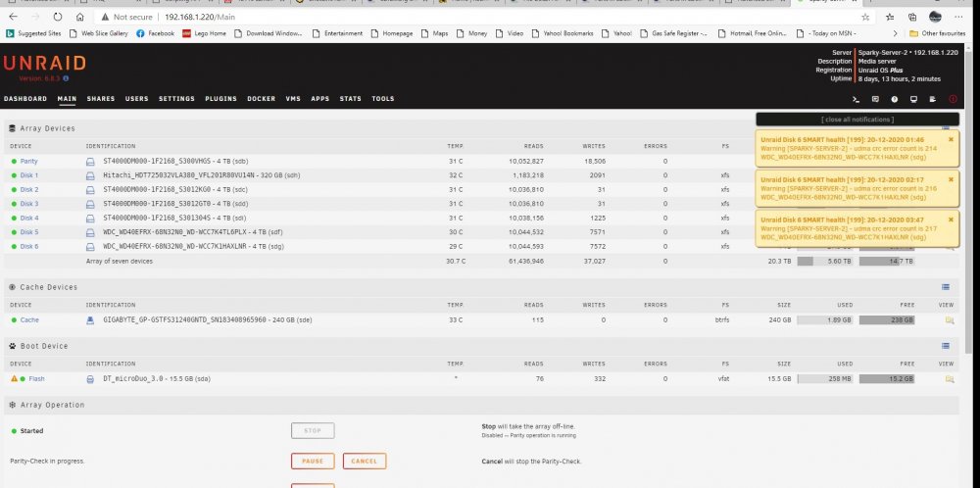The height and width of the screenshot is (488, 980).
Task: Dismiss the 01:46 SMART health notification
Action: [951, 139]
